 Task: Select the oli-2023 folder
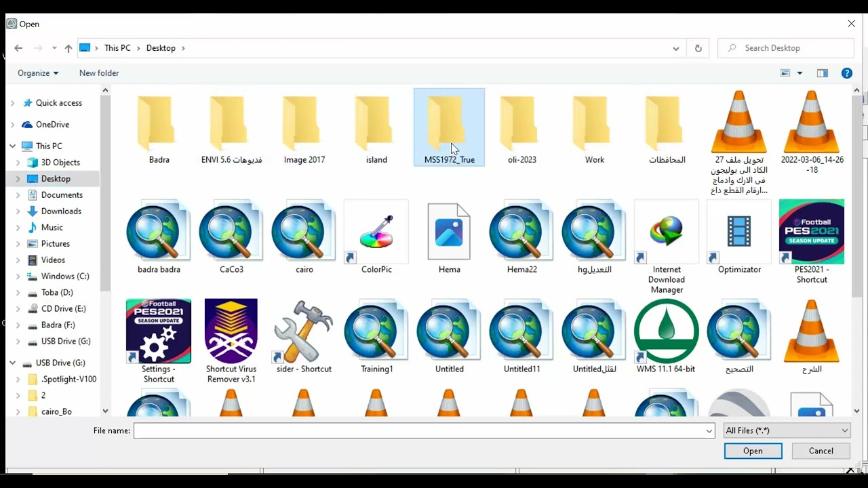coord(521,129)
